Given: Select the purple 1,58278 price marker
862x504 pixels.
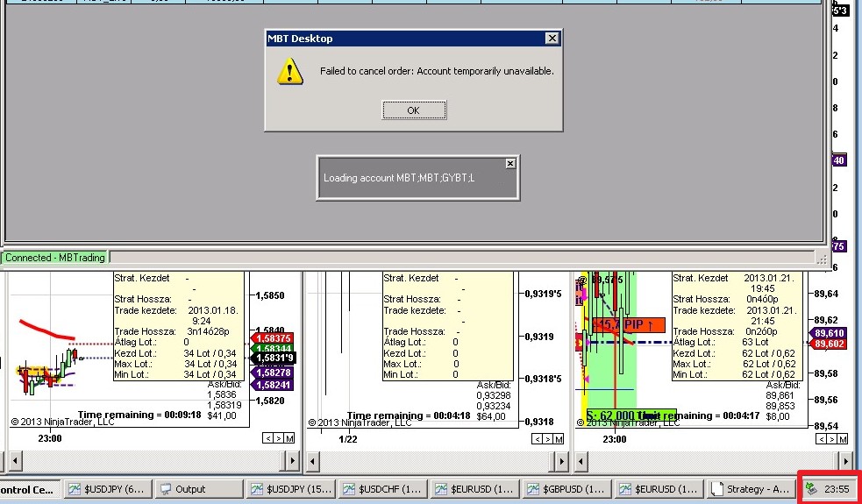Looking at the screenshot, I should click(x=272, y=373).
